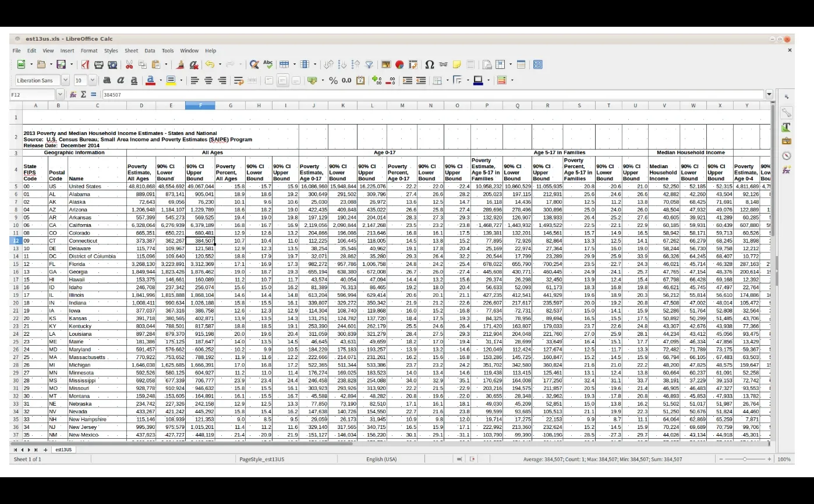Viewport: 814px width, 504px height.
Task: Select the est13US sheet tab
Action: [63, 450]
